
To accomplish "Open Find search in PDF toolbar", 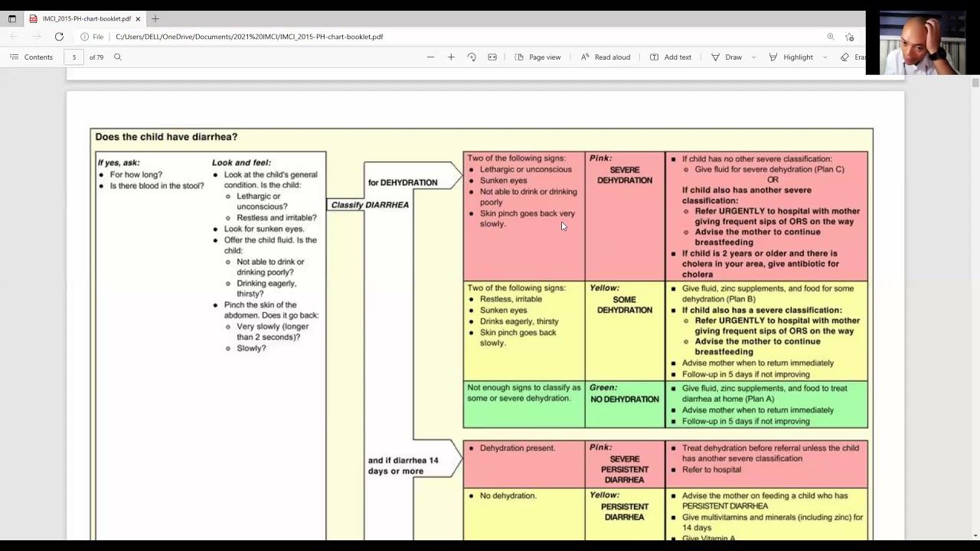I will pyautogui.click(x=118, y=57).
